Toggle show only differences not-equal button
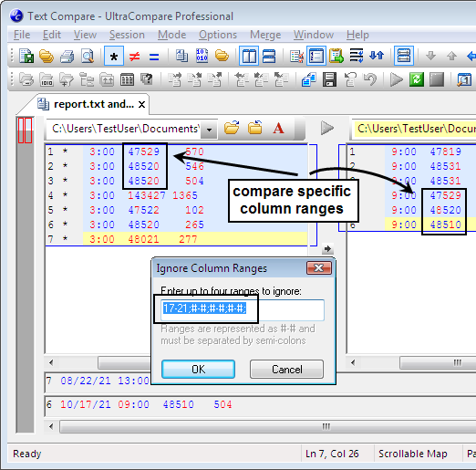 tap(134, 57)
